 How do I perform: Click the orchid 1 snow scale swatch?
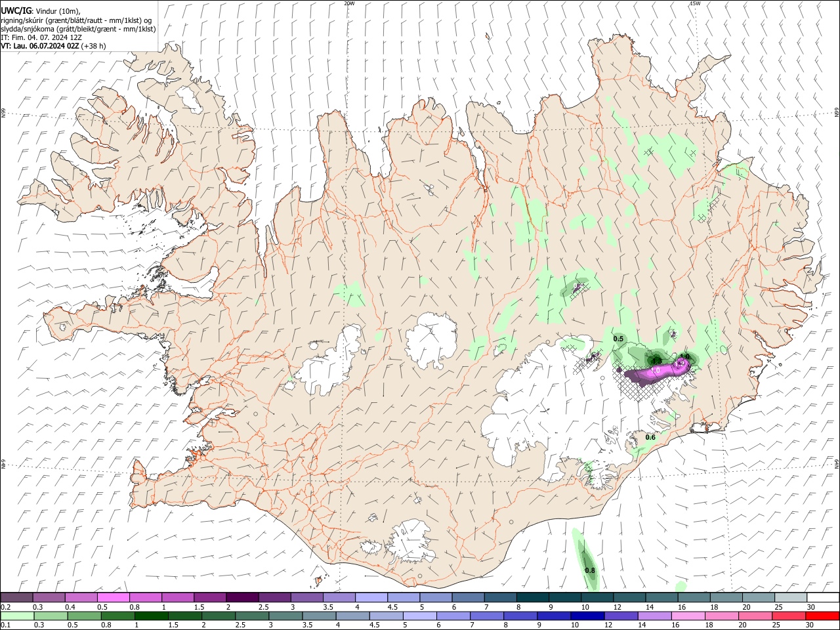click(x=177, y=597)
